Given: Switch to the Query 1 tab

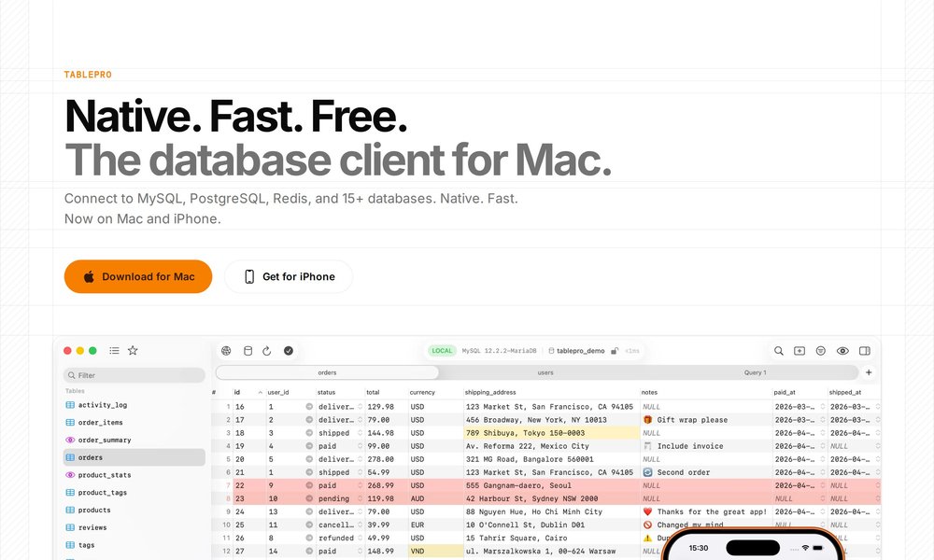Looking at the screenshot, I should (756, 372).
